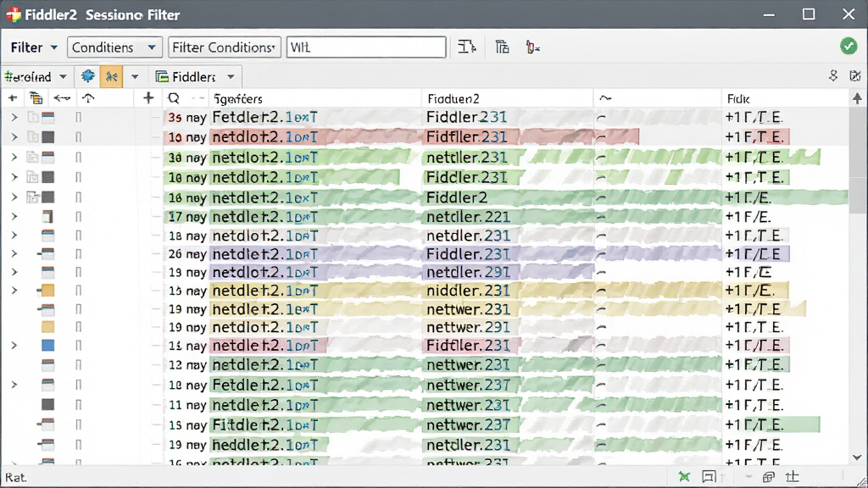Open the blue gear settings icon
Image resolution: width=868 pixels, height=488 pixels.
(87, 75)
